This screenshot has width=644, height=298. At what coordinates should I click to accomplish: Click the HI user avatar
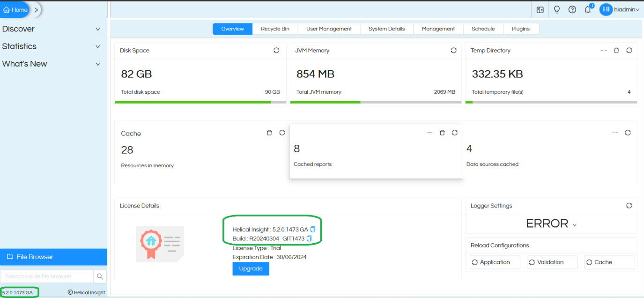point(606,9)
